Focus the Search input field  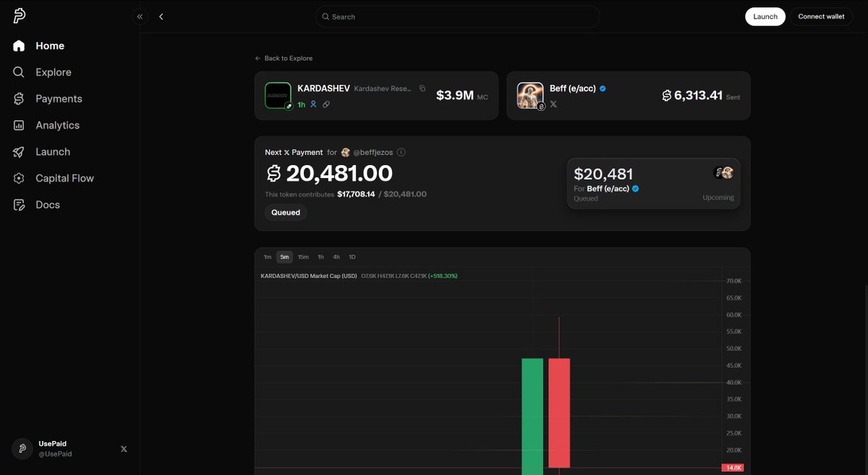tap(457, 17)
